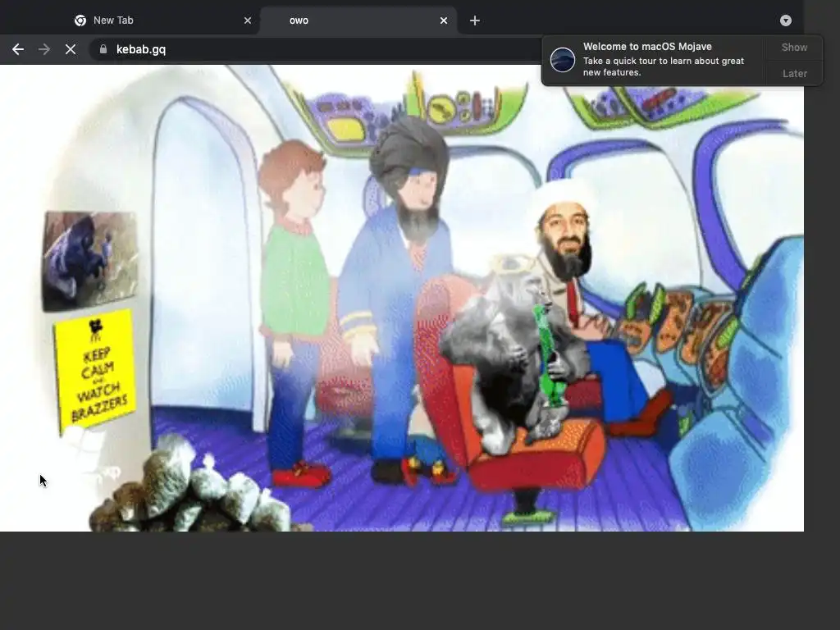Click the kebab.gq address bar
The height and width of the screenshot is (630, 840).
tap(316, 49)
